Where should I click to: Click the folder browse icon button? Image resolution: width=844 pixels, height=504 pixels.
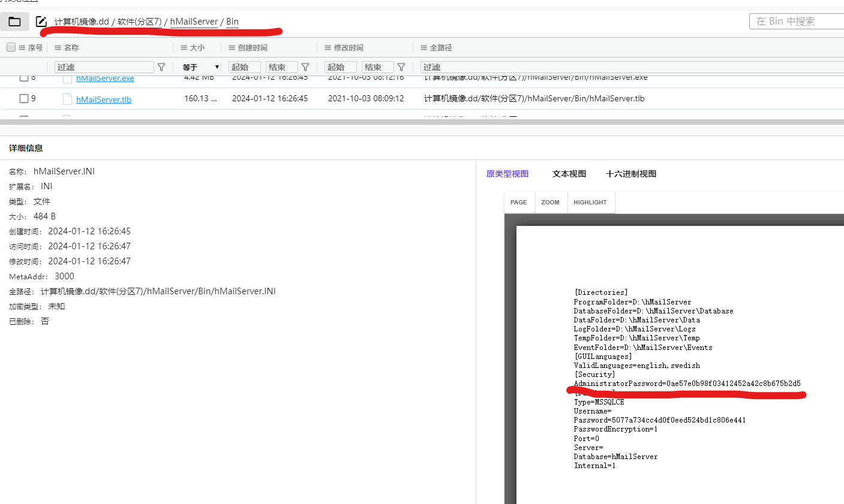click(x=14, y=22)
